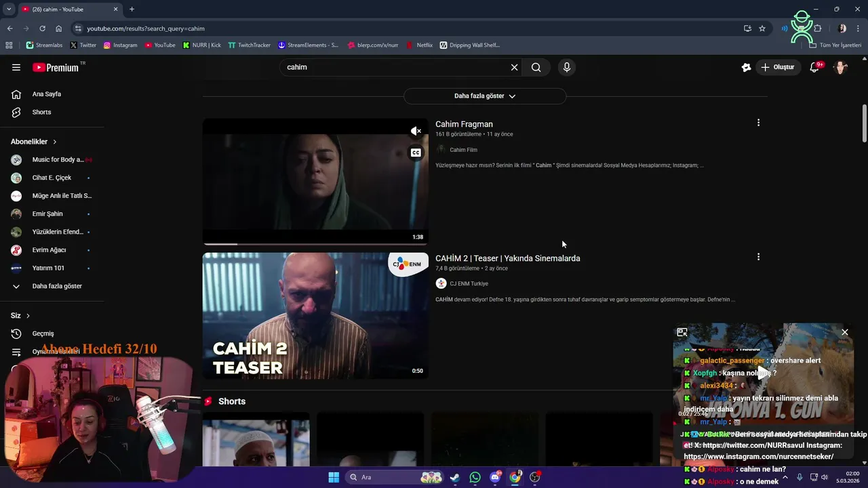The height and width of the screenshot is (488, 868).
Task: Expand filters with Daha fazla göster button
Action: pos(485,96)
